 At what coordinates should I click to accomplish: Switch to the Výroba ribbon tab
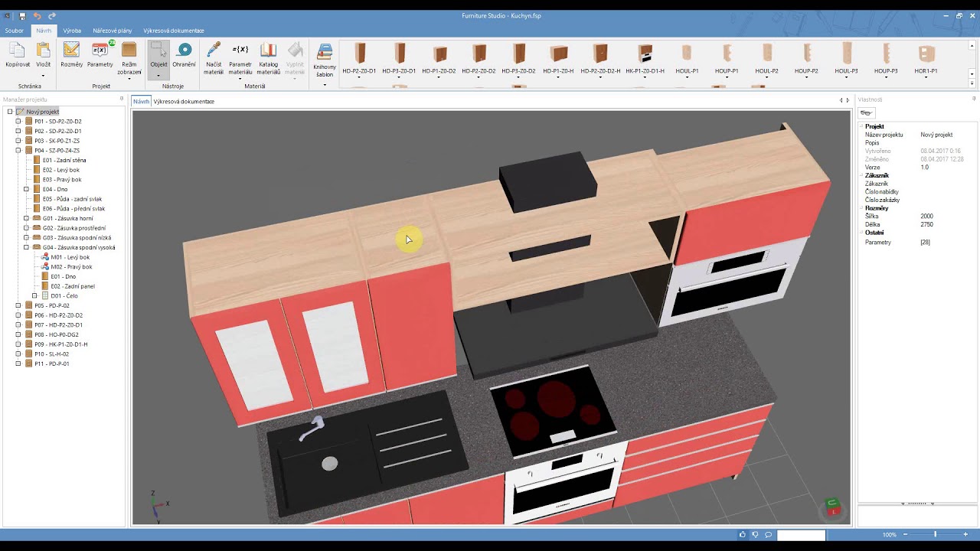[72, 31]
